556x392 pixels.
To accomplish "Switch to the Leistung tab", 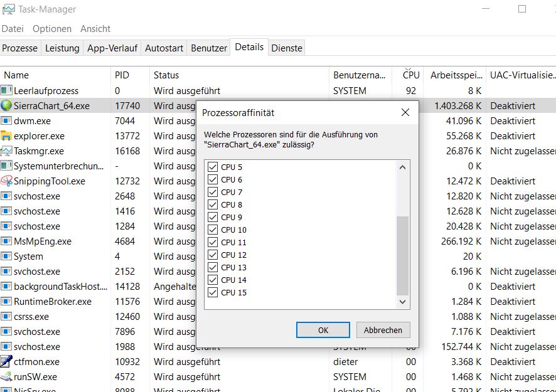I will [62, 48].
